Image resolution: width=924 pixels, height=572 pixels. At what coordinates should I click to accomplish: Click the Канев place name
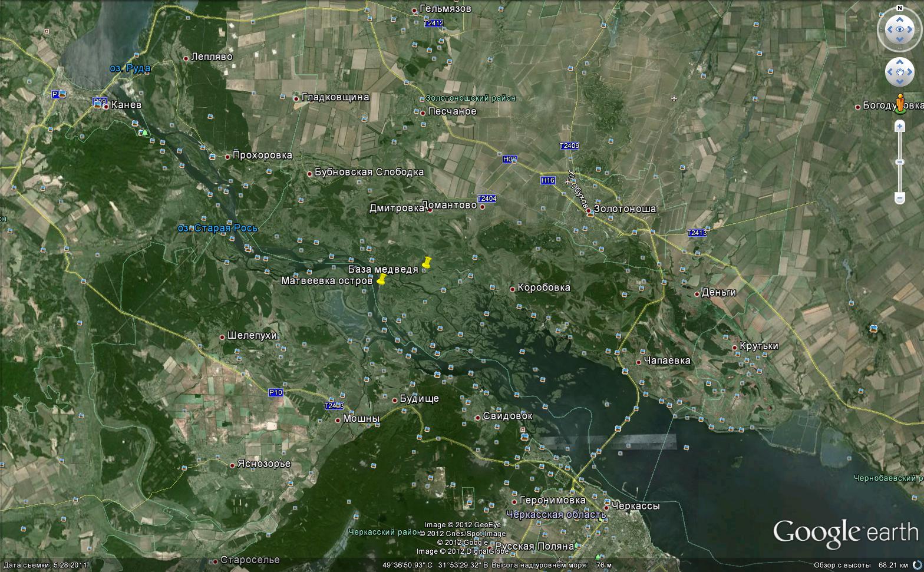pyautogui.click(x=126, y=105)
